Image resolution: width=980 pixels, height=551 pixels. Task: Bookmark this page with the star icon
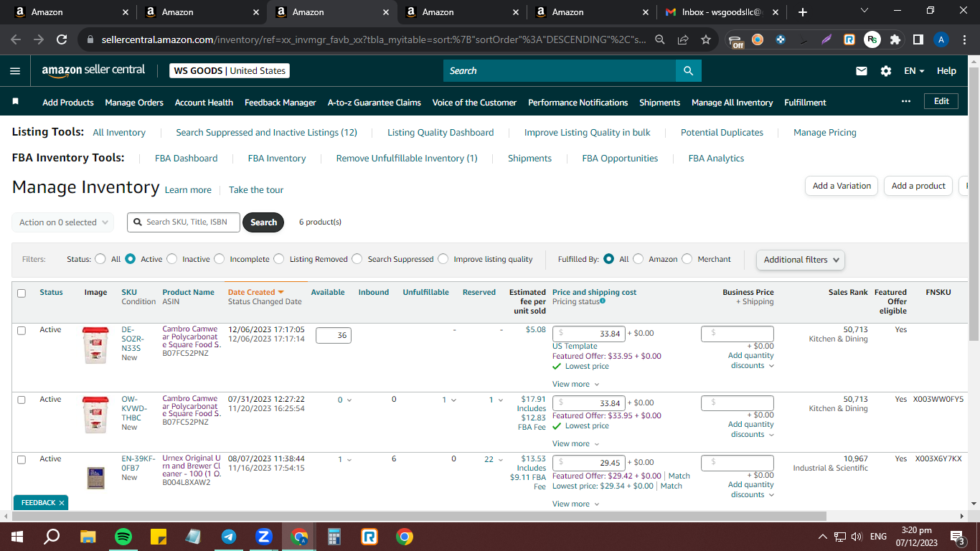(706, 39)
